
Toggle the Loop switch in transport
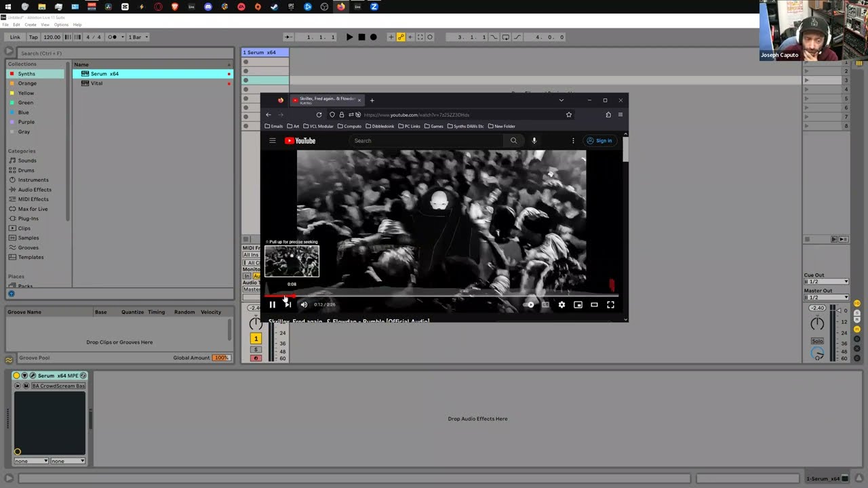click(505, 37)
